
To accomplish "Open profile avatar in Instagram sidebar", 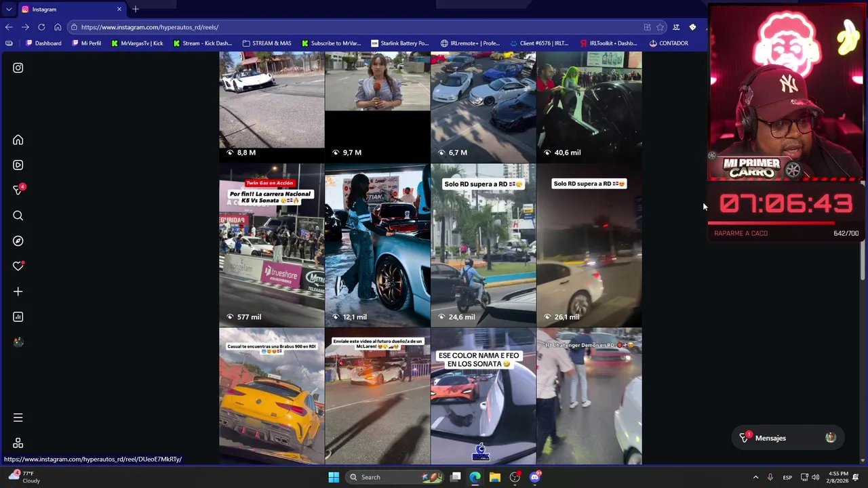I will [18, 342].
